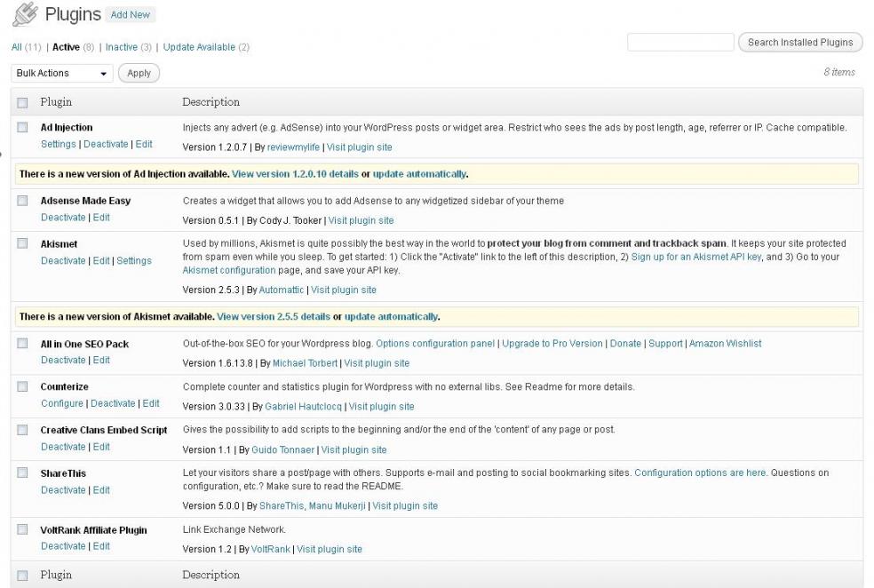Viewport: 874px width, 588px height.
Task: Check the Counterize plugin checkbox
Action: click(x=22, y=386)
